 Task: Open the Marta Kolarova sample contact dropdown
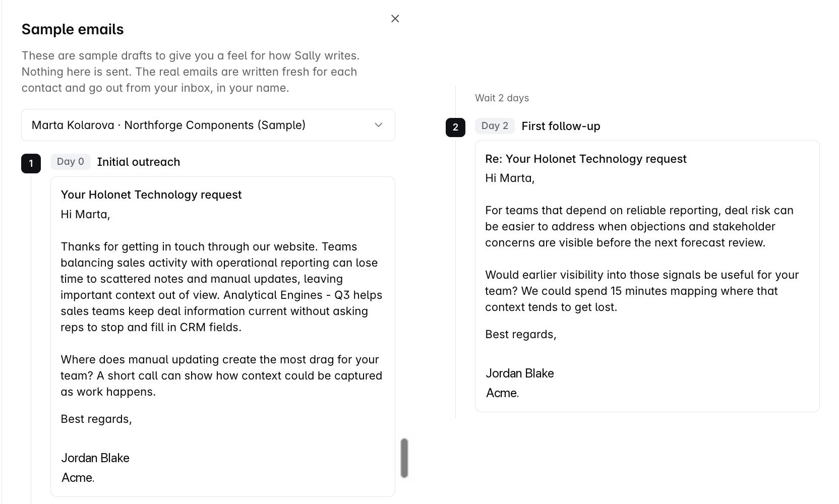click(x=208, y=125)
